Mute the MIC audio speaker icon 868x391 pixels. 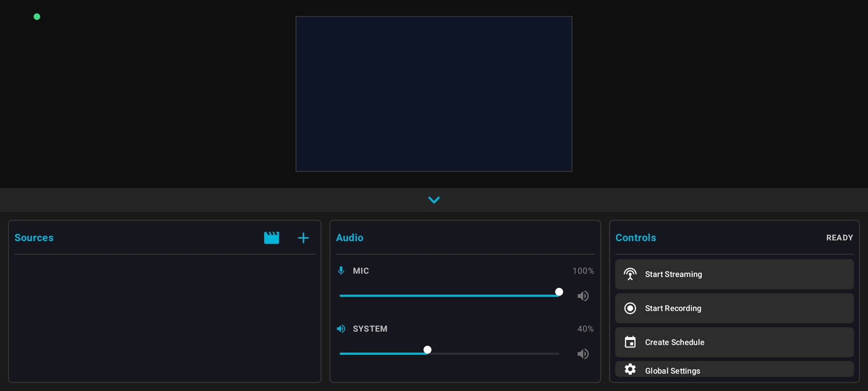click(x=583, y=296)
